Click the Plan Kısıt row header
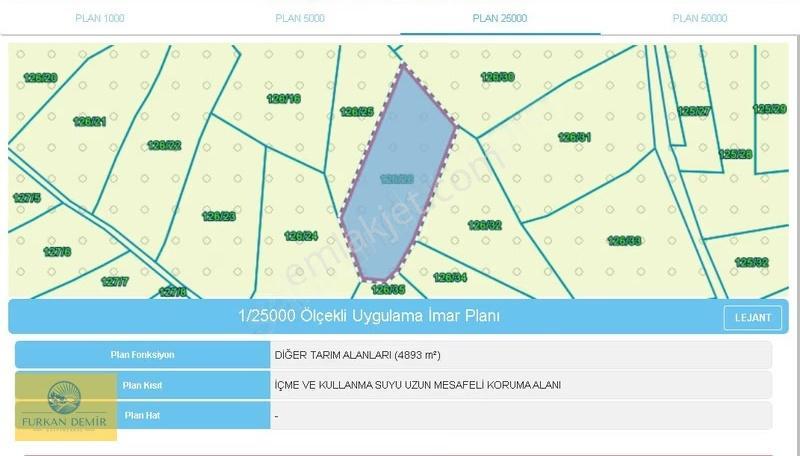This screenshot has height=456, width=800. 142,385
